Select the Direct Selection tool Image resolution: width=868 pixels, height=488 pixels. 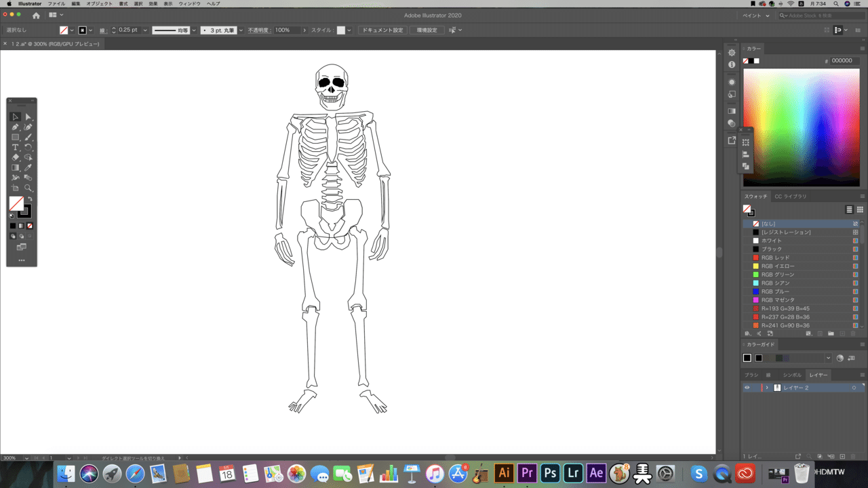(28, 117)
